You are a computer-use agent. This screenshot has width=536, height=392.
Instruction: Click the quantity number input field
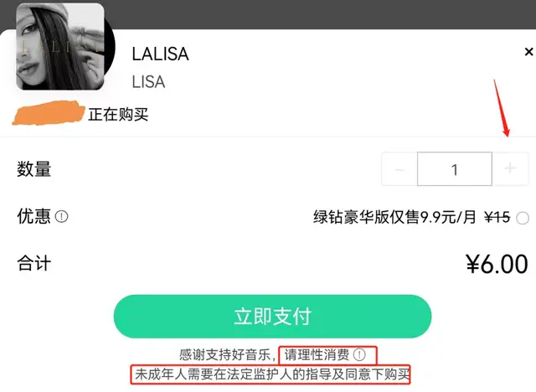[x=455, y=169]
